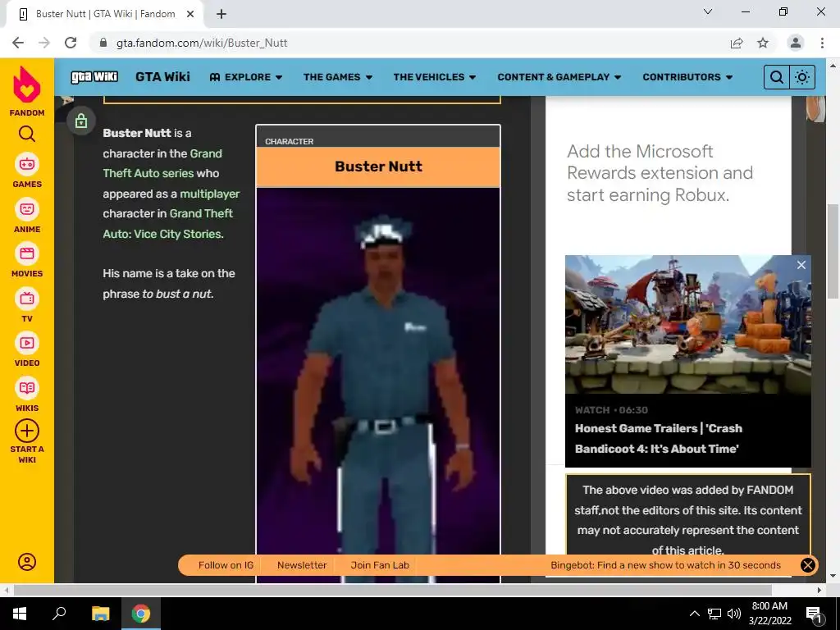
Task: Open File Explorer from taskbar
Action: 100,614
